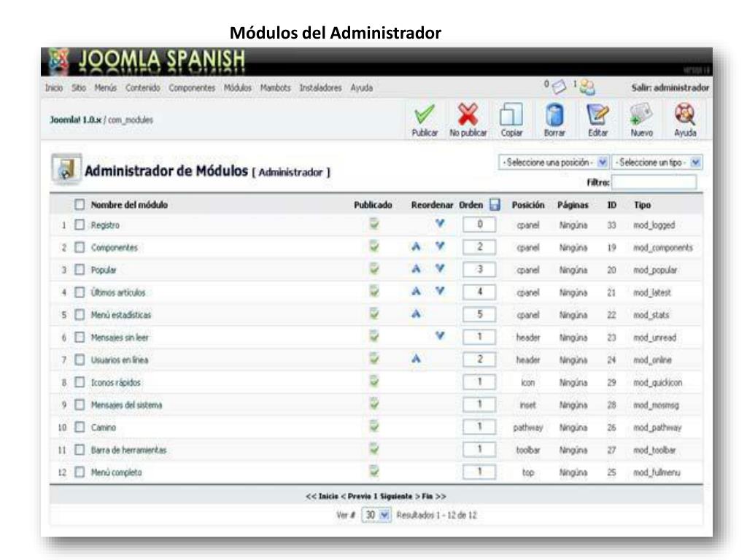Click the Orden field for Registro
This screenshot has height=560, width=747.
point(479,225)
